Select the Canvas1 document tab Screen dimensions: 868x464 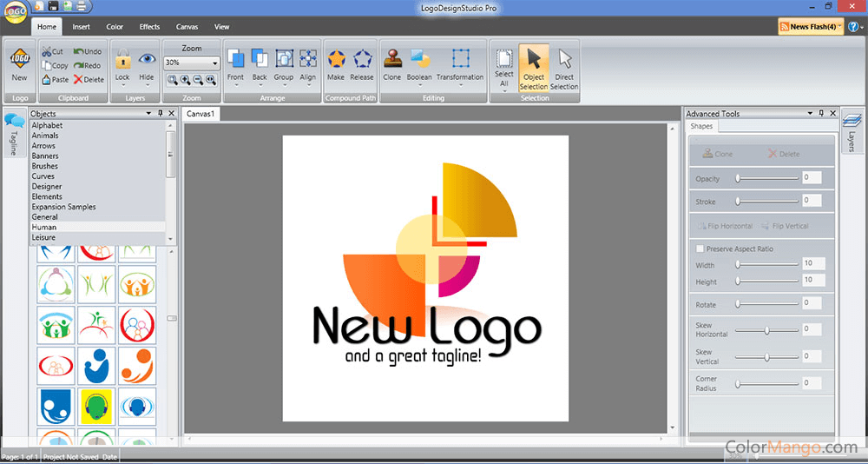pos(201,114)
